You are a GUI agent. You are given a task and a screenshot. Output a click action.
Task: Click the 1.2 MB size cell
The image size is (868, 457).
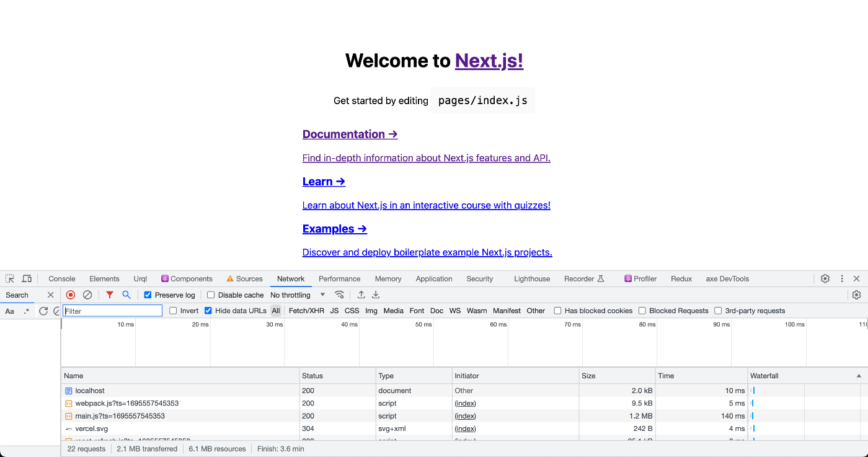(x=617, y=416)
